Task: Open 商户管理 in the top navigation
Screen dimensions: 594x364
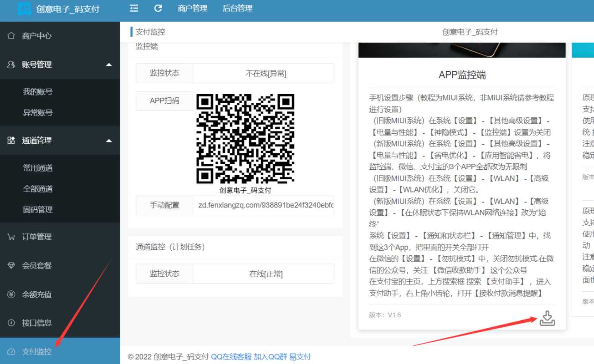Action: [x=193, y=8]
